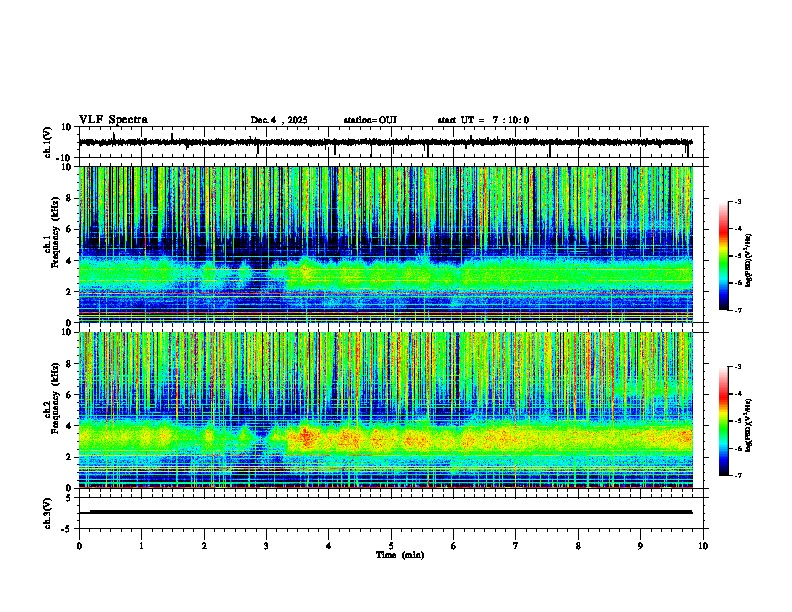This screenshot has height=612, width=792.
Task: Click the ch.1 spectrogram color scale bar
Action: pos(724,256)
